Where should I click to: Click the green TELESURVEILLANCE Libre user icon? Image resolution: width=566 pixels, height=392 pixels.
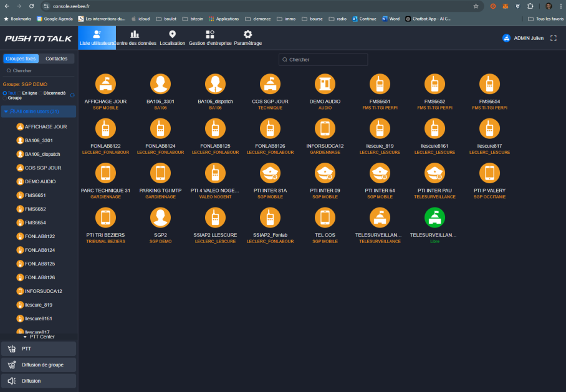pyautogui.click(x=434, y=217)
